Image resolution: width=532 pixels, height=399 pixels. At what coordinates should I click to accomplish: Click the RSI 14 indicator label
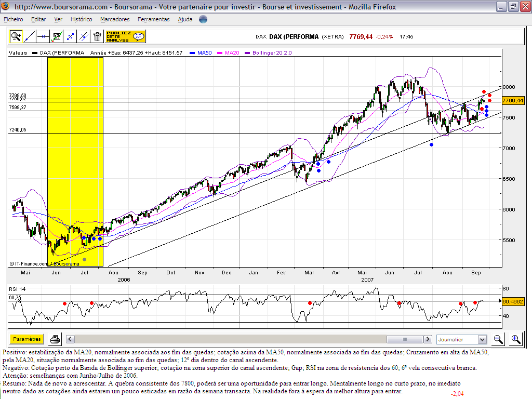tap(17, 289)
